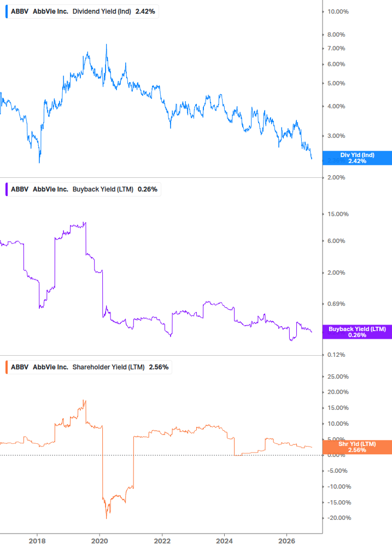This screenshot has height=550, width=392.
Task: Click the blue color bar of Dividend Yield legend
Action: [x=7, y=11]
